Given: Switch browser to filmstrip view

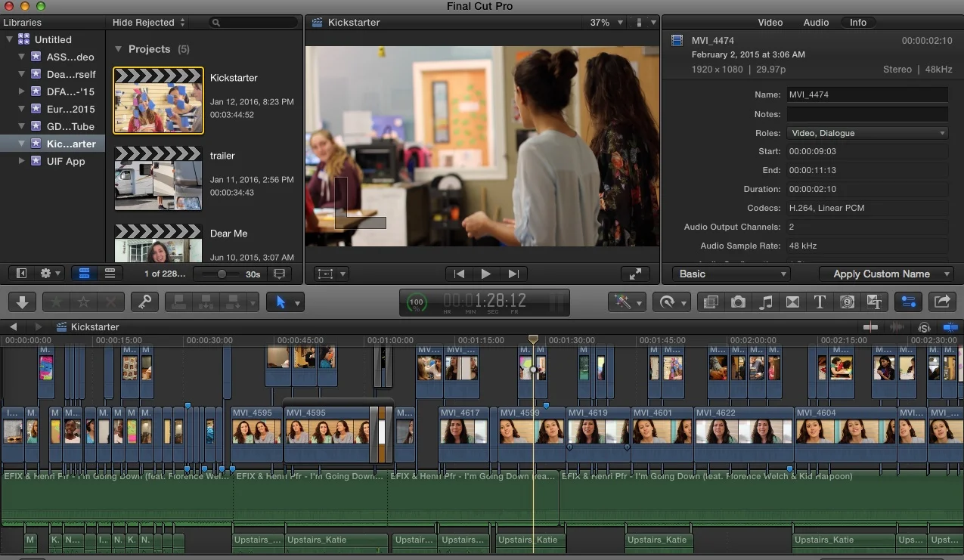Looking at the screenshot, I should pyautogui.click(x=85, y=274).
